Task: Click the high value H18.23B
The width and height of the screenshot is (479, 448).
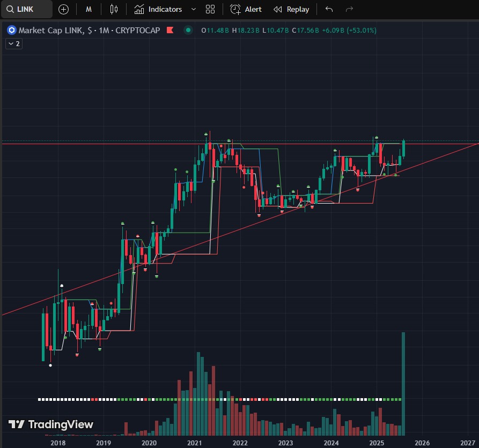Action: 246,30
